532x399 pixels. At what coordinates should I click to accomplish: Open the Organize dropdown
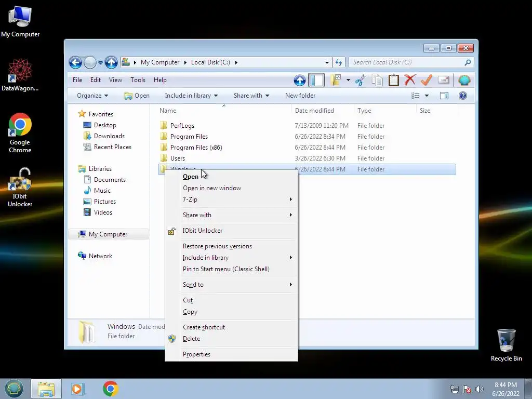[92, 96]
